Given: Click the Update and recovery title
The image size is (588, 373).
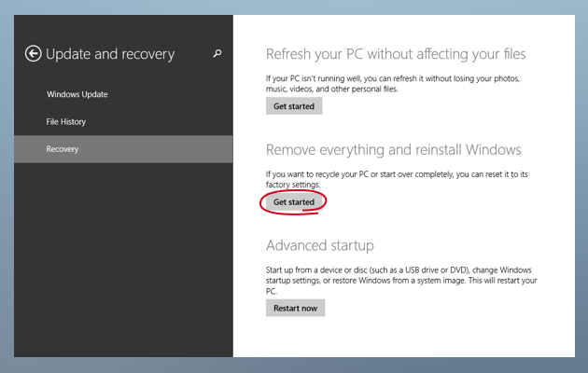Looking at the screenshot, I should 110,54.
